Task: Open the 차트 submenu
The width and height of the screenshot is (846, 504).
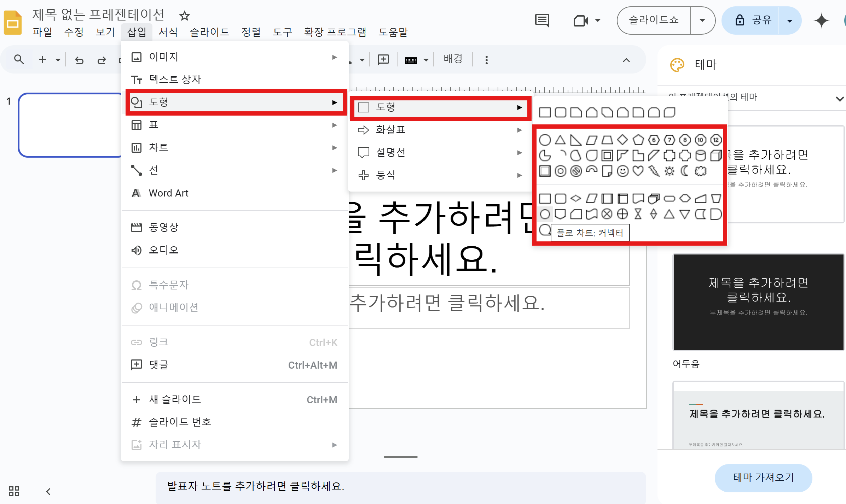Action: pos(235,147)
